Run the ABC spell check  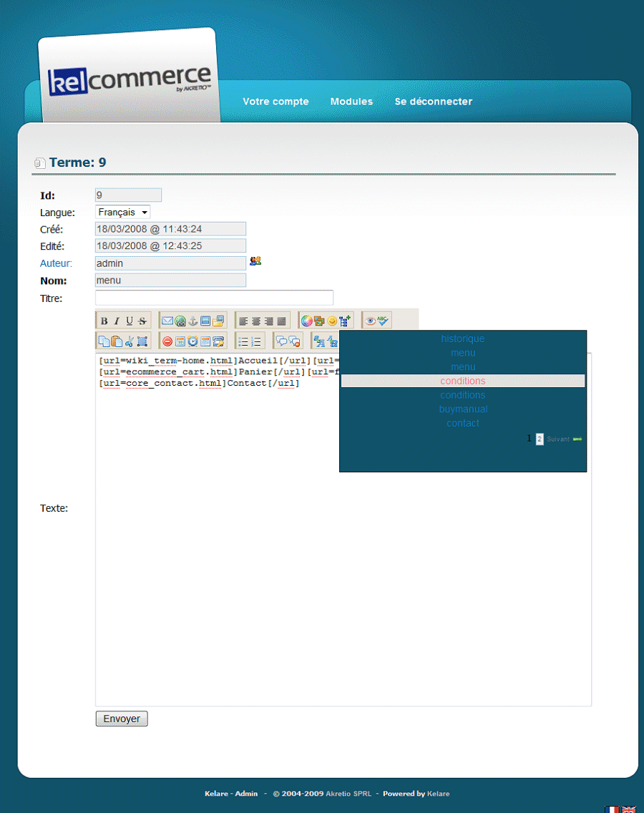(383, 321)
